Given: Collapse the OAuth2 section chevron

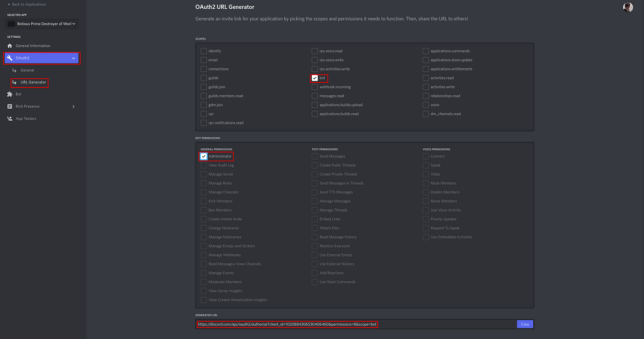Looking at the screenshot, I should pyautogui.click(x=73, y=58).
